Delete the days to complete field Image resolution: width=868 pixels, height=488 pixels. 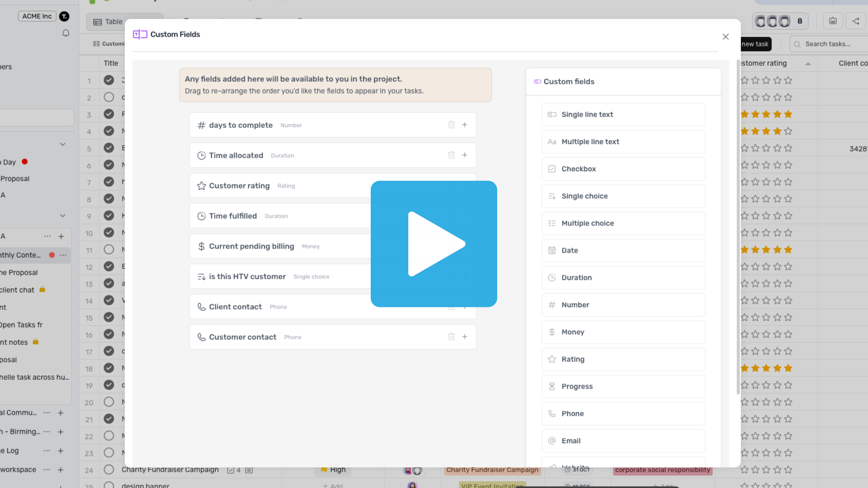(x=451, y=125)
